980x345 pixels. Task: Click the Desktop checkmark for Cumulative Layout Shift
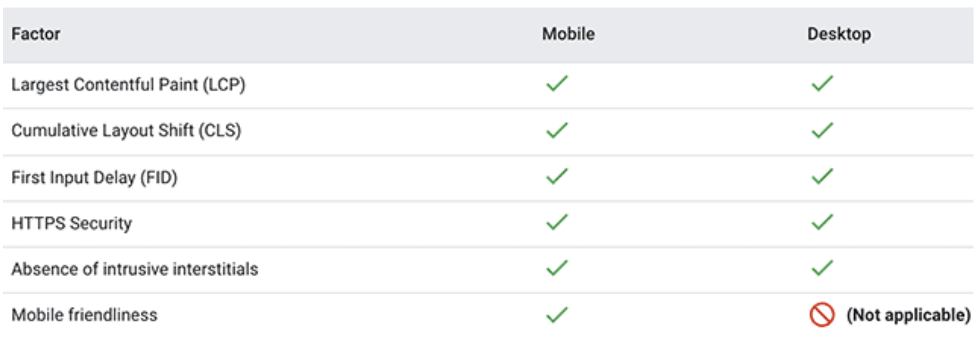tap(822, 130)
